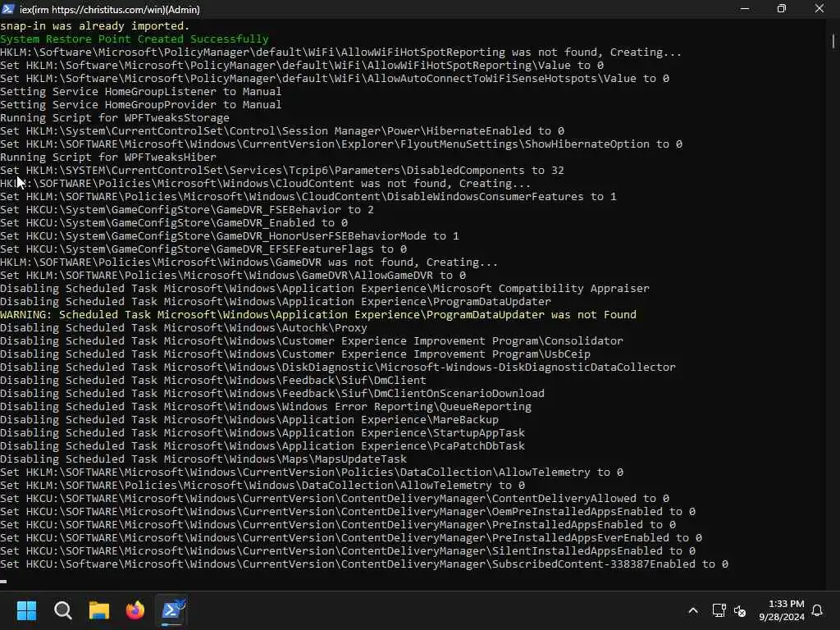This screenshot has height=630, width=840.
Task: Click the GameDVR_EFSEFeatureFlags to 0 line
Action: [x=203, y=249]
